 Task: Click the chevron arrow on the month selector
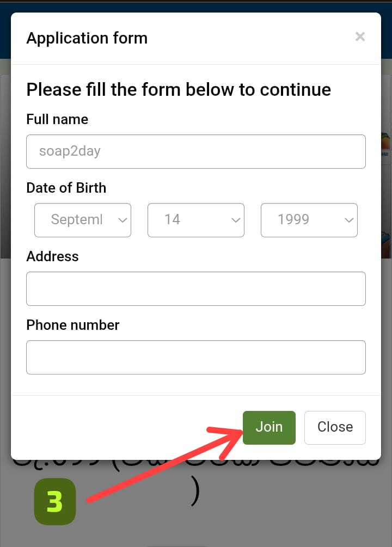(x=122, y=220)
